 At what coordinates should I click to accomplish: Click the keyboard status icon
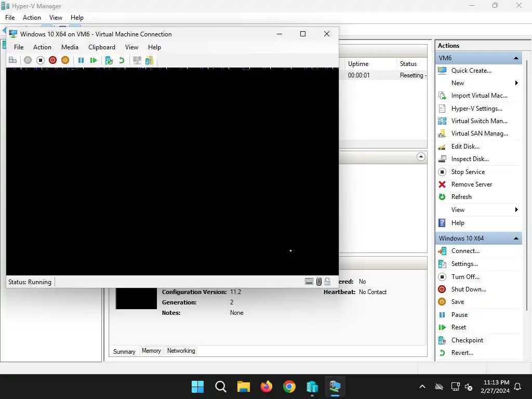[x=309, y=281]
